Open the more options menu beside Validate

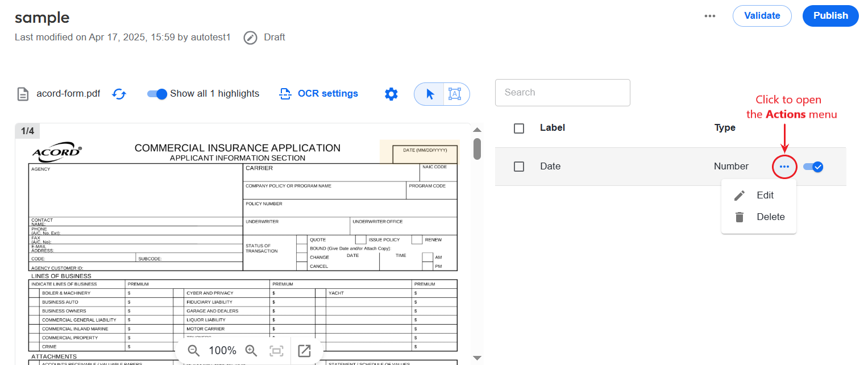710,16
